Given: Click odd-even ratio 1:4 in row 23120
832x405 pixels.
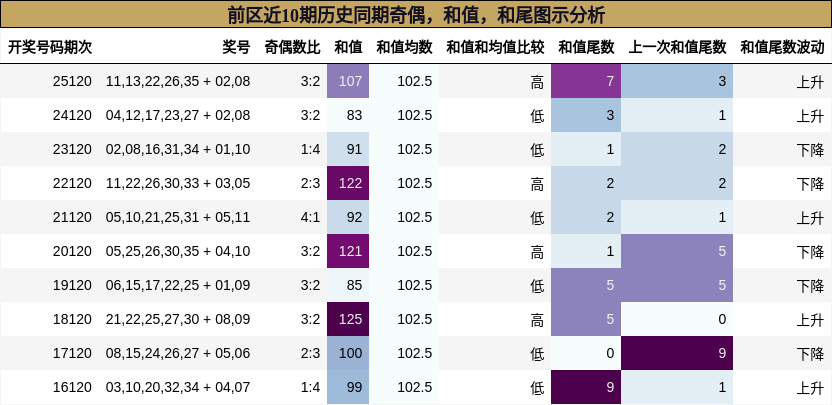Looking at the screenshot, I should [x=310, y=149].
